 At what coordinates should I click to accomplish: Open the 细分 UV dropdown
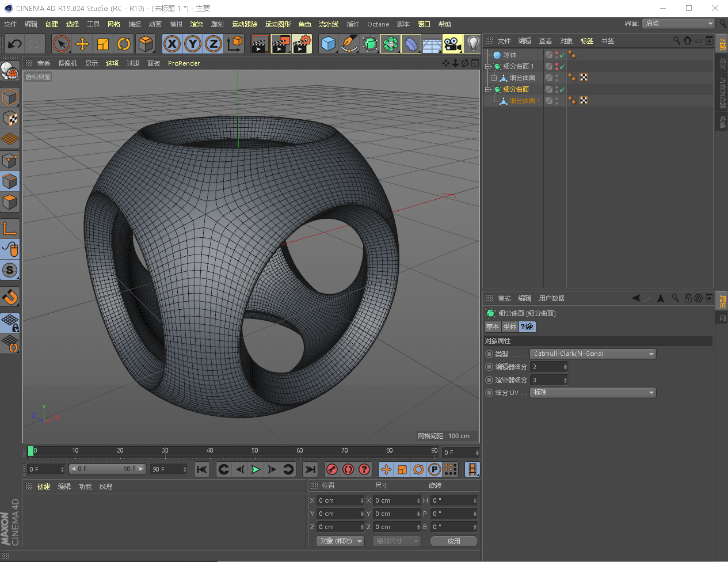pyautogui.click(x=593, y=393)
